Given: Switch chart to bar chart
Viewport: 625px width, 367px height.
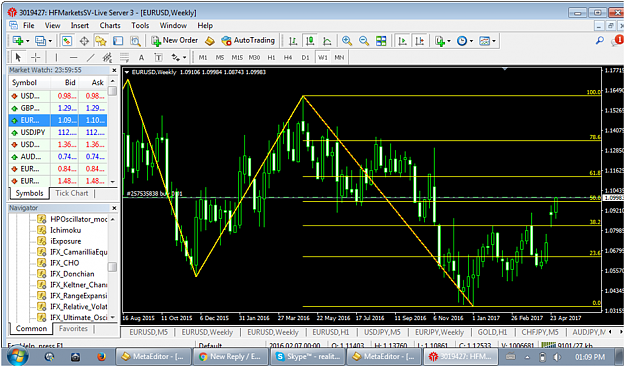Looking at the screenshot, I should [293, 41].
